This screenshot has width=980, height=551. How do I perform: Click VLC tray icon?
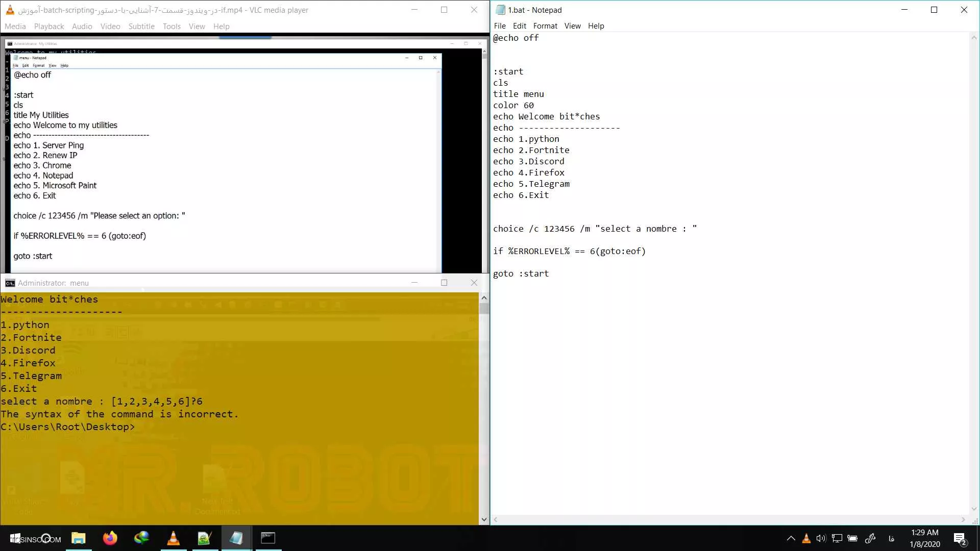[x=806, y=538]
